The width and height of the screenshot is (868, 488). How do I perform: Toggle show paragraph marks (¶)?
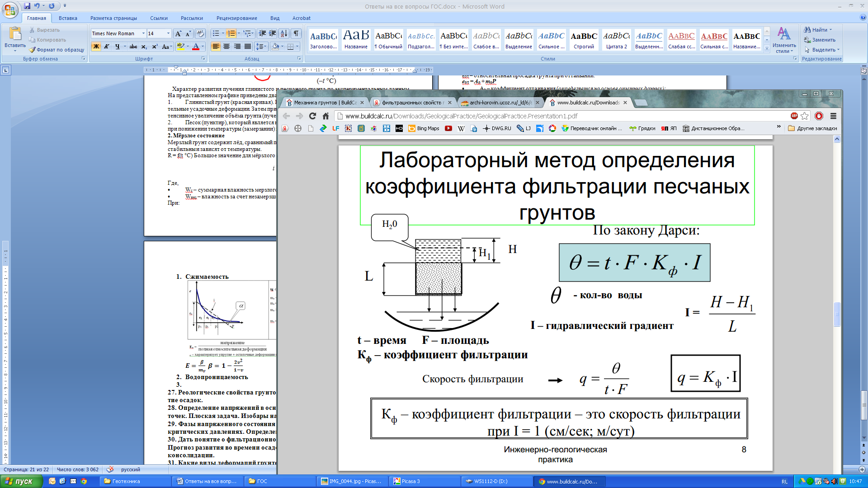pos(296,33)
